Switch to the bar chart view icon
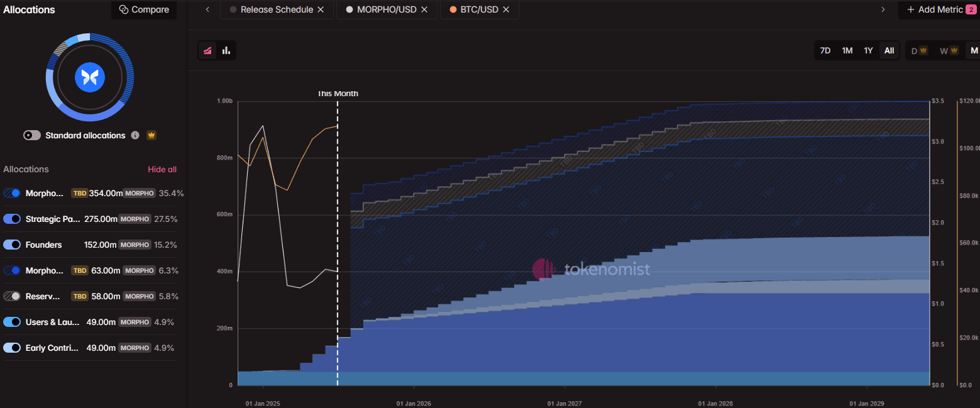This screenshot has width=980, height=408. 226,51
